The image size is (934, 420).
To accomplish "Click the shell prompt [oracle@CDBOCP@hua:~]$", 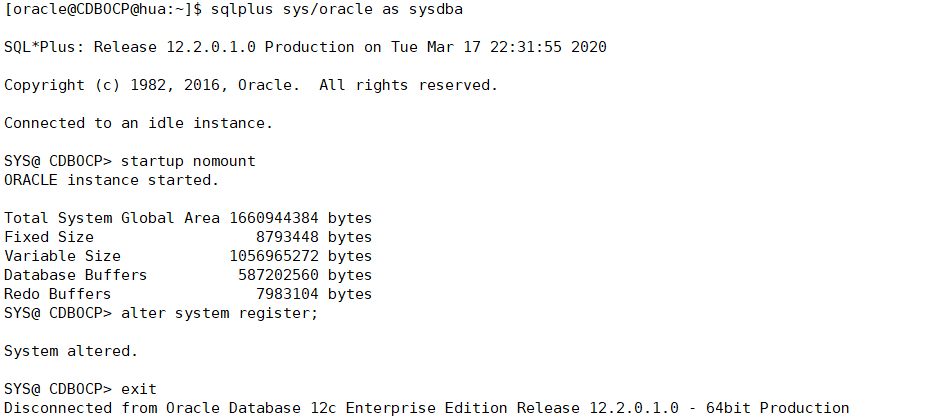I will click(103, 9).
